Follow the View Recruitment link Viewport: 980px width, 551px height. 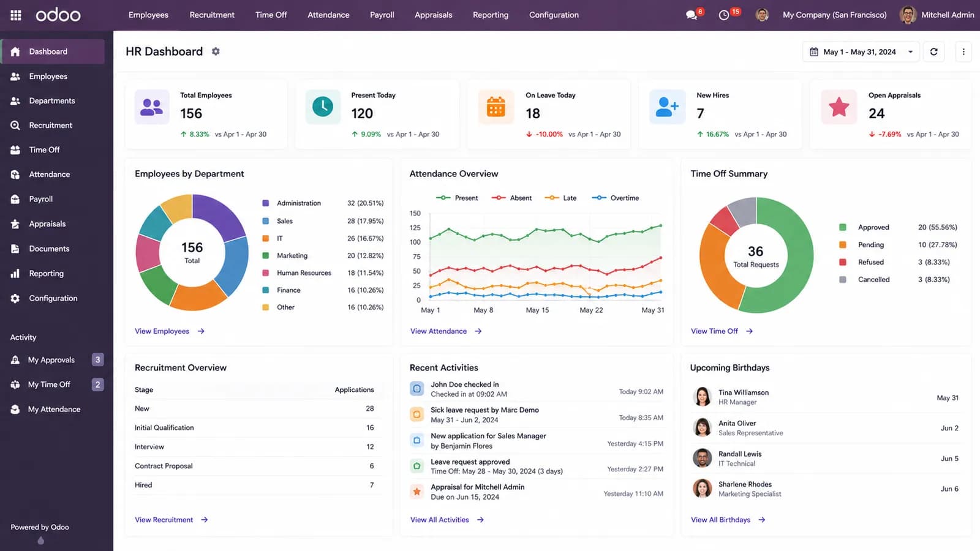[x=171, y=520]
